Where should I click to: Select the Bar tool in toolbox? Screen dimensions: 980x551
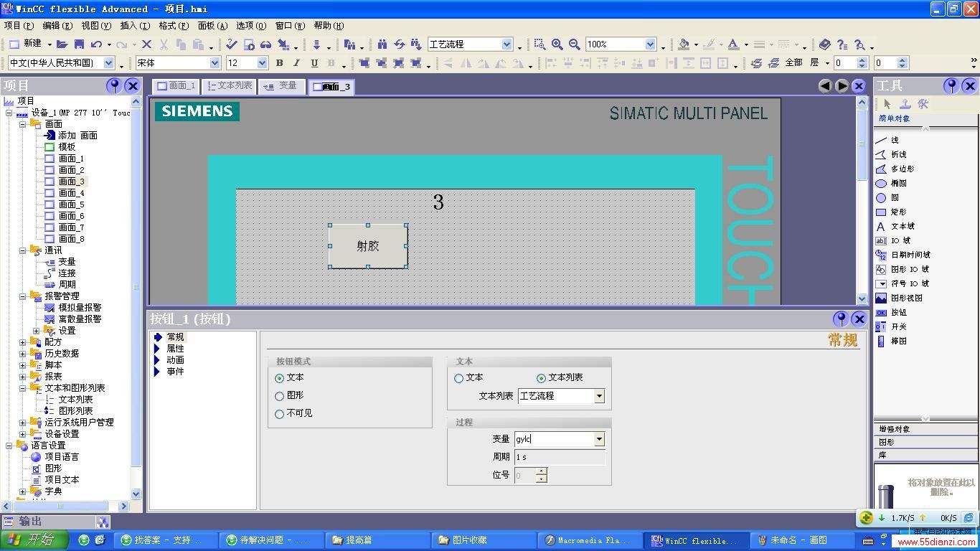[x=891, y=342]
